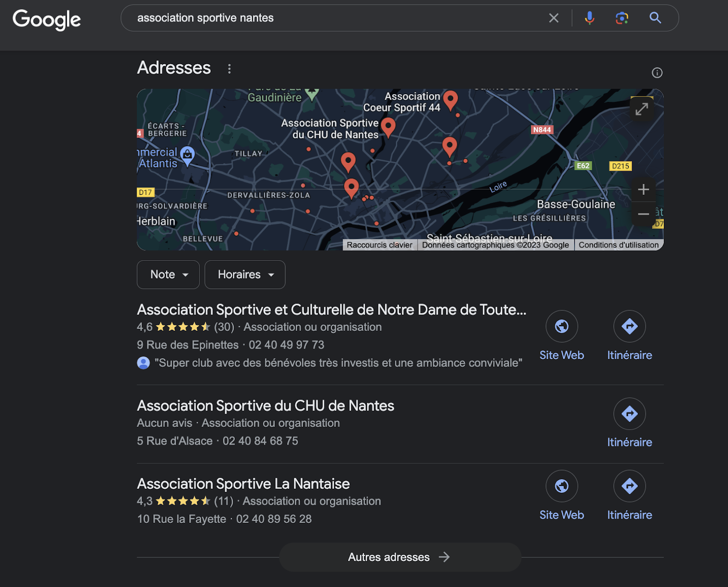Clear the search query with the X icon
728x587 pixels.
click(554, 18)
